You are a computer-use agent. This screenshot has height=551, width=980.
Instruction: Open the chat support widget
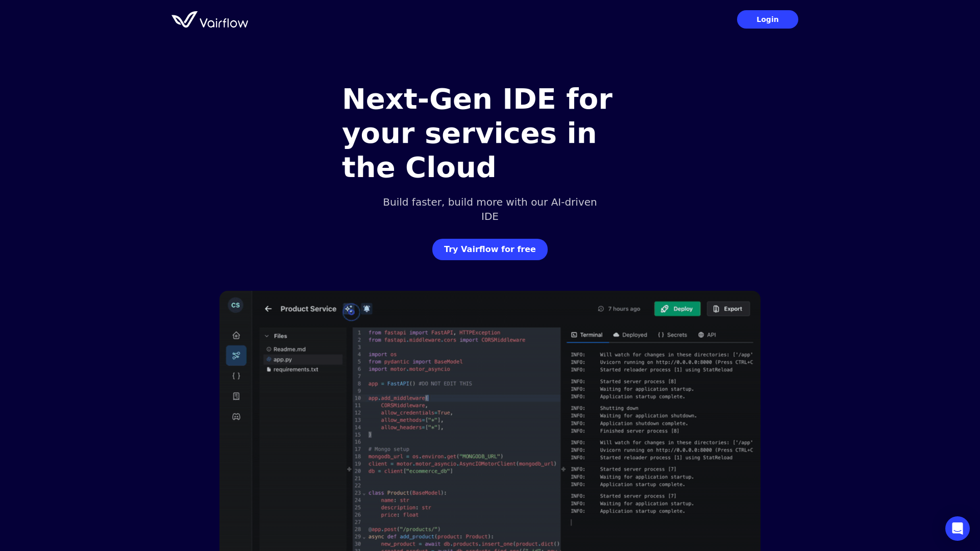pyautogui.click(x=957, y=528)
